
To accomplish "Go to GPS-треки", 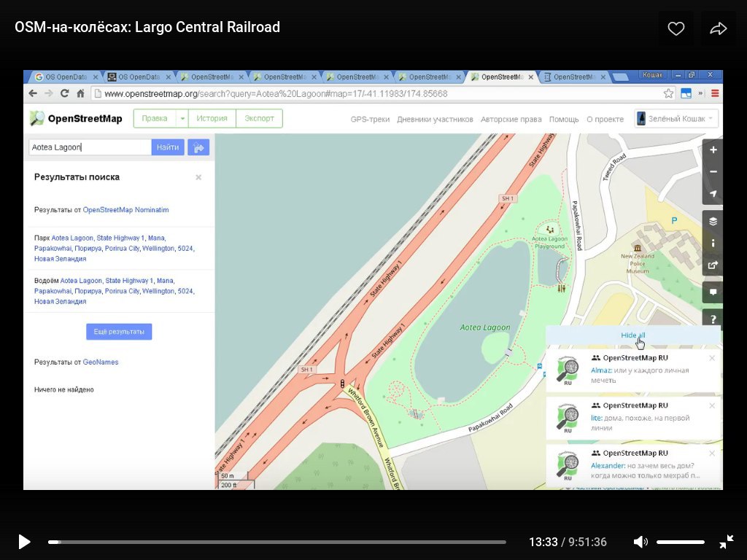I will pos(370,119).
